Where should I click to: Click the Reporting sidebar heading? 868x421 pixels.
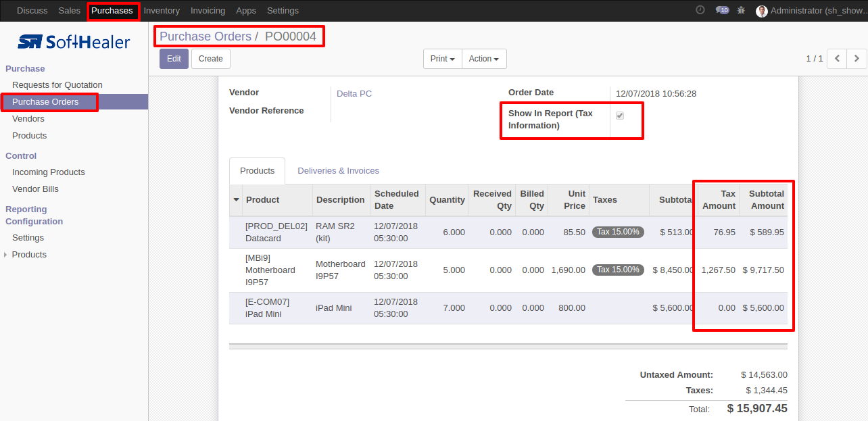(26, 209)
